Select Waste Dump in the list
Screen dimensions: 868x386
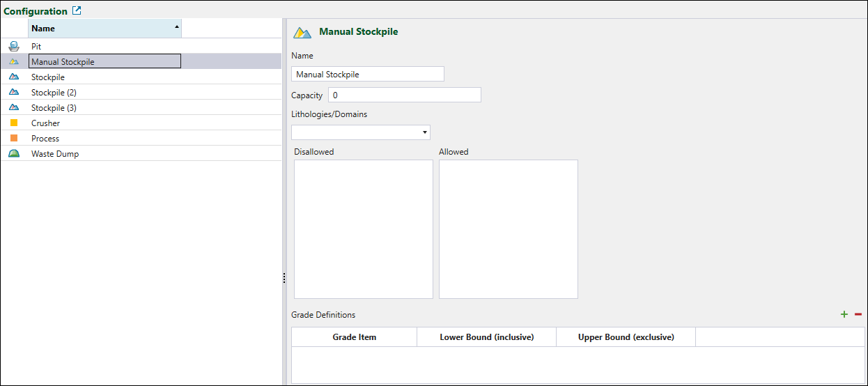click(55, 154)
